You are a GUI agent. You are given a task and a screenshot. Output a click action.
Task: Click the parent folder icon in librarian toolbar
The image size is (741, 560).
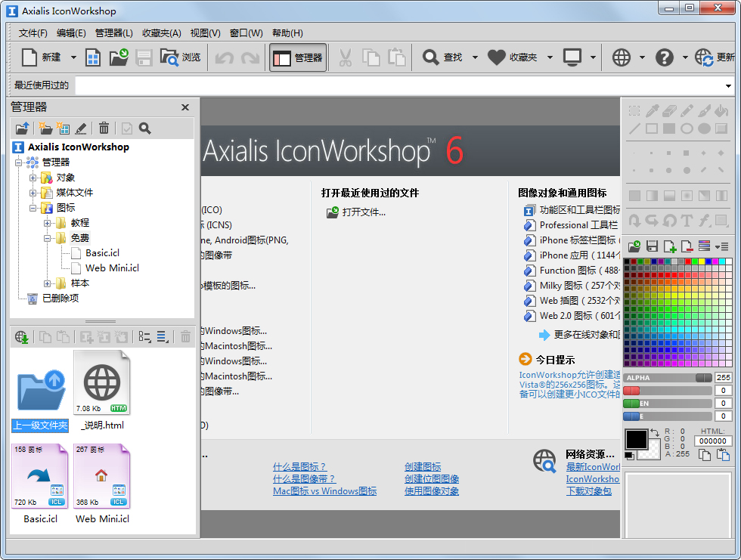point(22,128)
